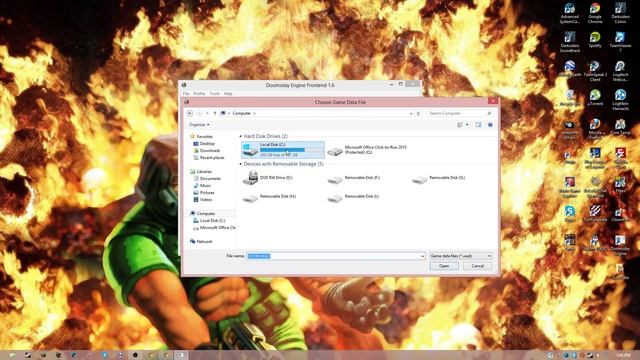The image size is (640, 360).
Task: Select the Microsoft Office Click-to-Run (Q:) drive
Action: [367, 150]
